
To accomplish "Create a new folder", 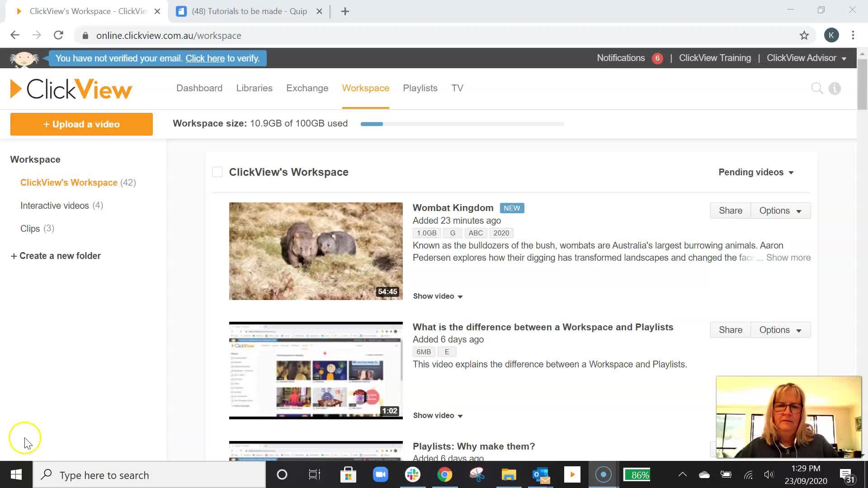I will [x=56, y=256].
